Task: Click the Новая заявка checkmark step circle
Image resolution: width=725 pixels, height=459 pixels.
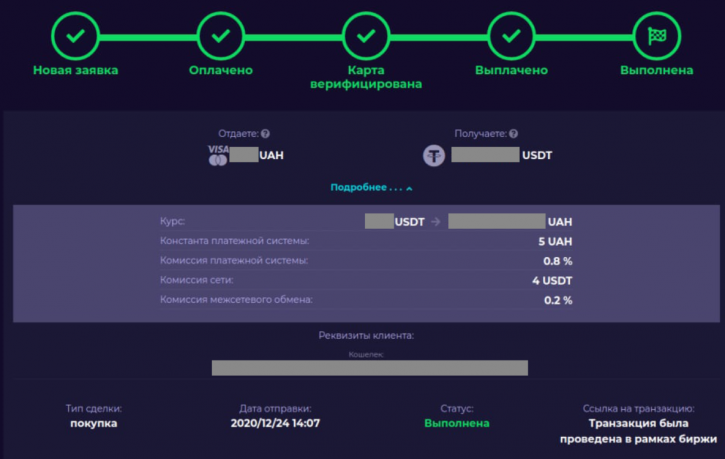Action: (75, 36)
